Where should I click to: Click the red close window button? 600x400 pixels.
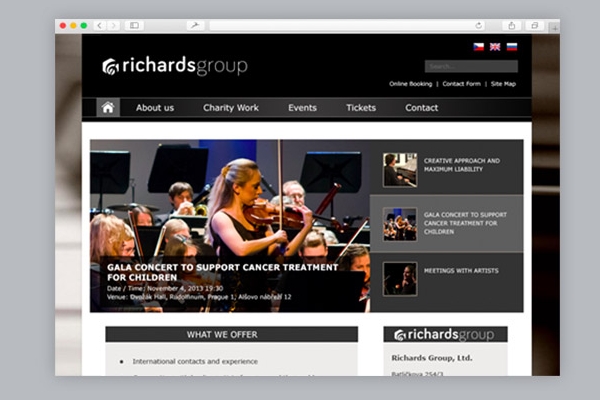[x=63, y=26]
